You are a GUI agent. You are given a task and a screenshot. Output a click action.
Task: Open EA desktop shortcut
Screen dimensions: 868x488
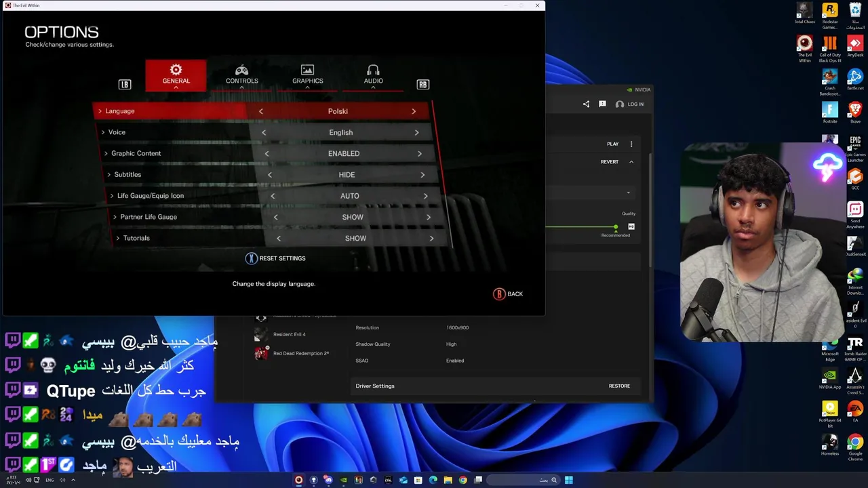(x=855, y=412)
